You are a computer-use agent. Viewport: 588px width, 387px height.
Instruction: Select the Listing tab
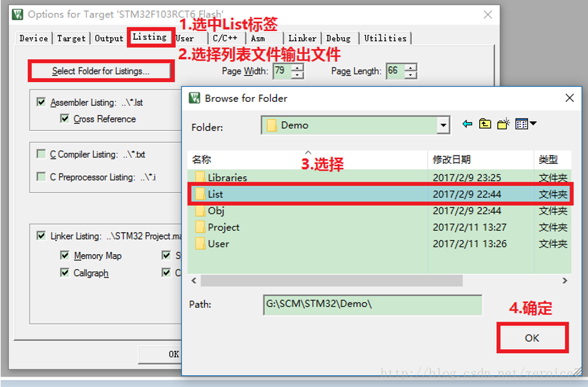150,36
